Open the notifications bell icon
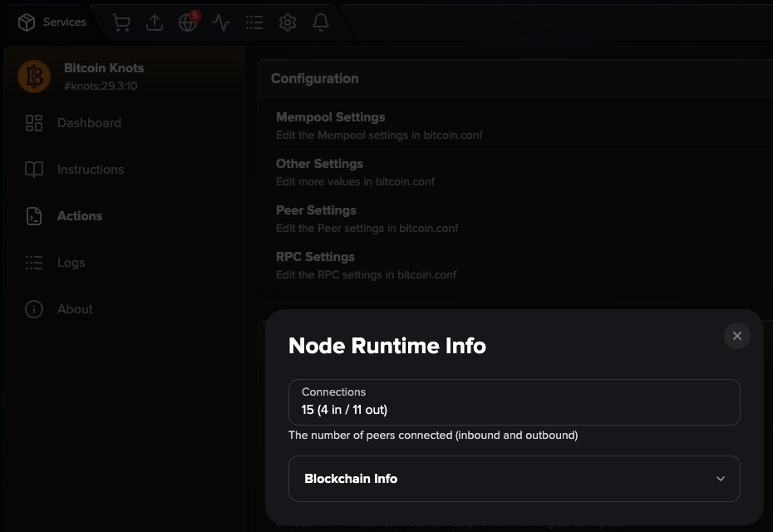773x532 pixels. (321, 22)
